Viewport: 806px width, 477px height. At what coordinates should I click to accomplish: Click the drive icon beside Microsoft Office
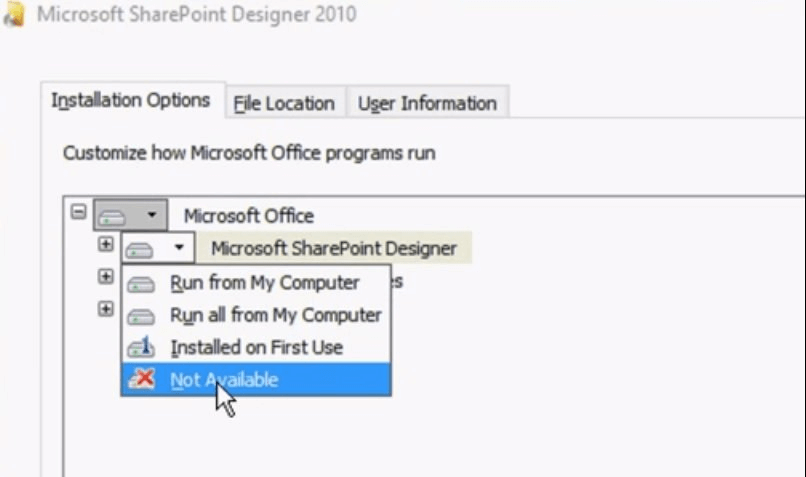(113, 216)
